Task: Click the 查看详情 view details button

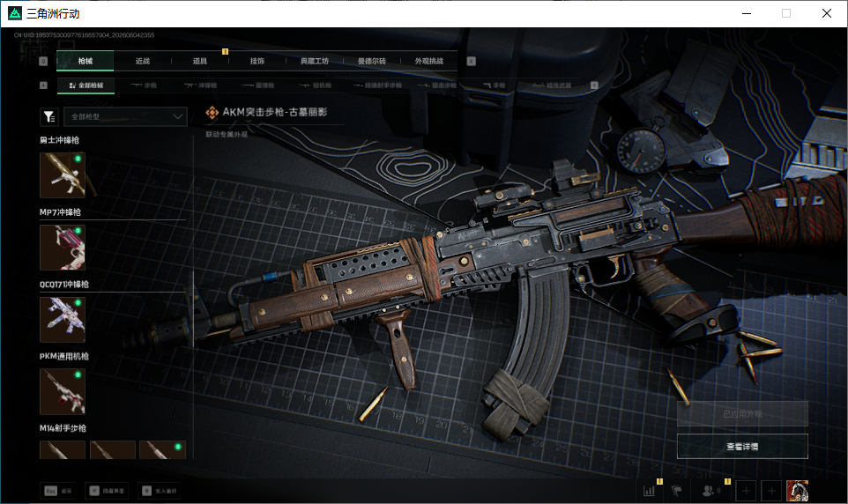Action: 742,447
